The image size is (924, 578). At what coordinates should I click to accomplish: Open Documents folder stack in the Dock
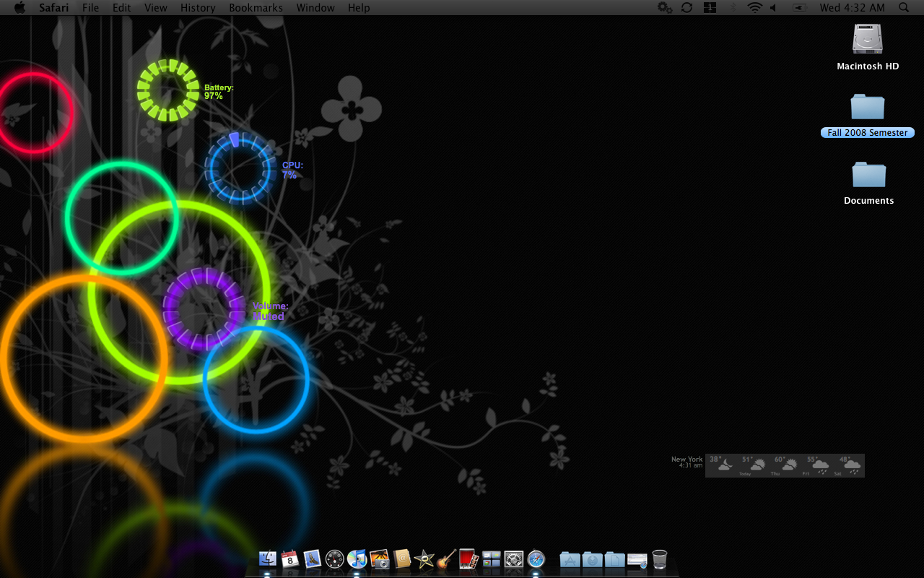(614, 558)
